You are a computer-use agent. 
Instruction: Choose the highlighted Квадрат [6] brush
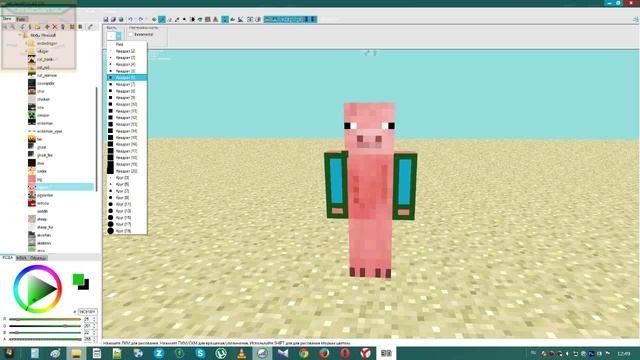tap(127, 78)
